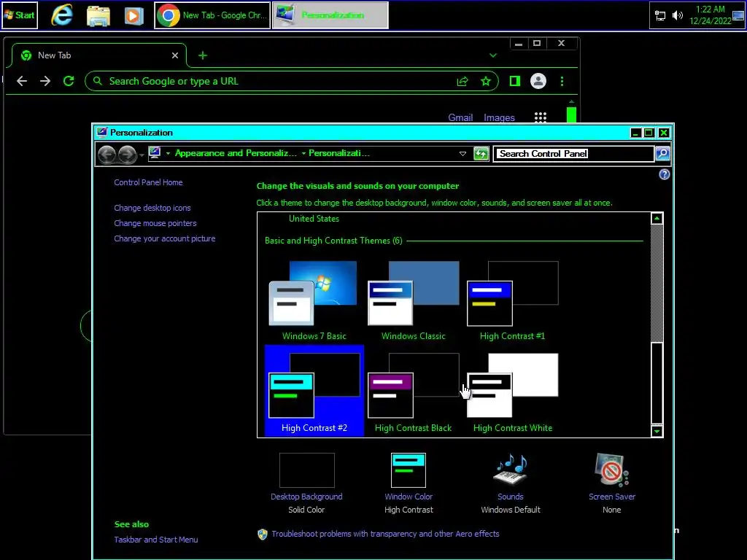Select Windows Classic theme

click(x=413, y=300)
